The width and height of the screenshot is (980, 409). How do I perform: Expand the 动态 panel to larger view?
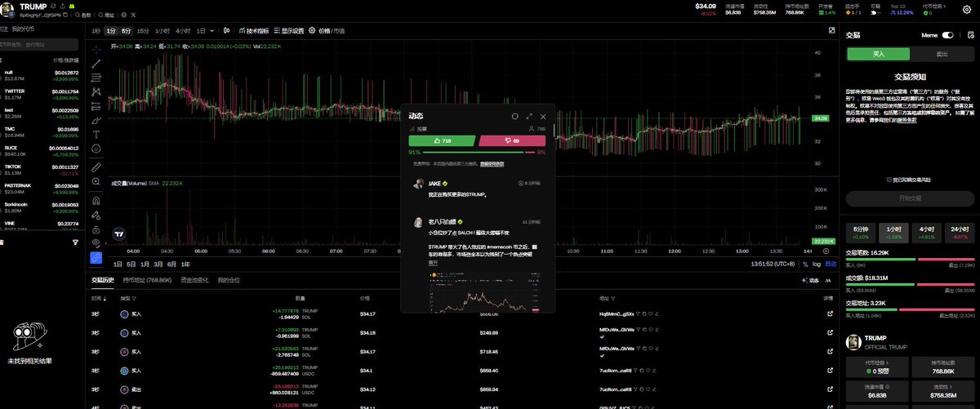(x=529, y=117)
